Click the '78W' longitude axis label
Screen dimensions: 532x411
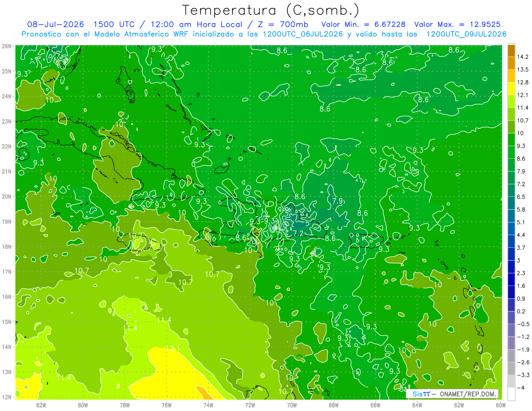point(125,404)
